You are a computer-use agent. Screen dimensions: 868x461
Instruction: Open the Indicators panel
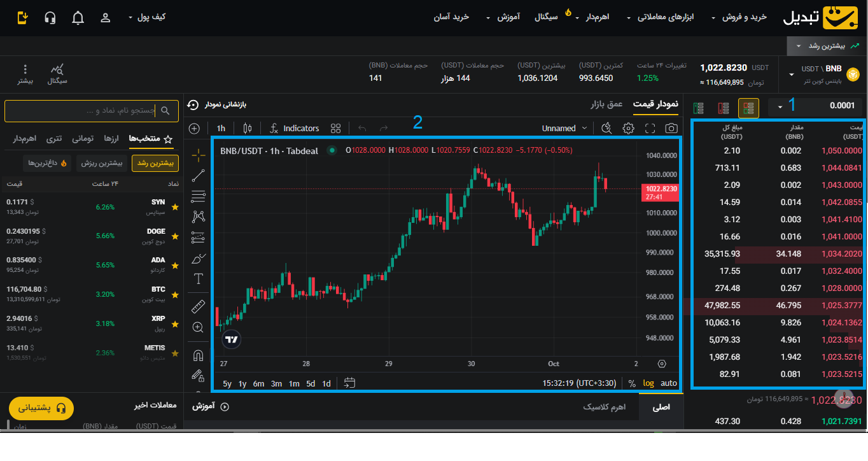[295, 128]
